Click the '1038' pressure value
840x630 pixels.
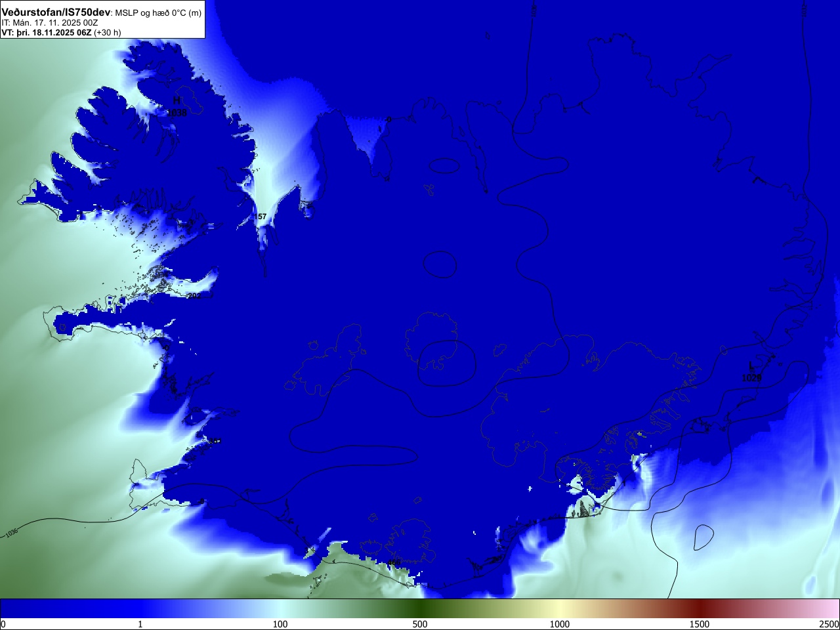click(x=177, y=113)
